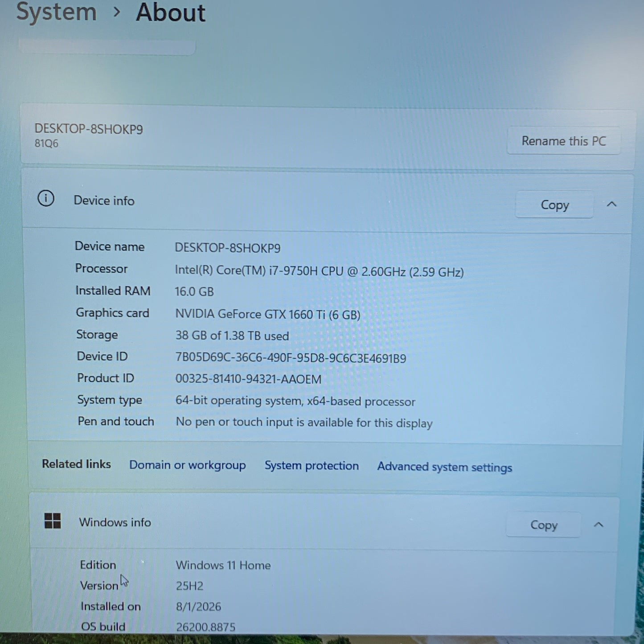Click the search box under the heading

pyautogui.click(x=107, y=47)
